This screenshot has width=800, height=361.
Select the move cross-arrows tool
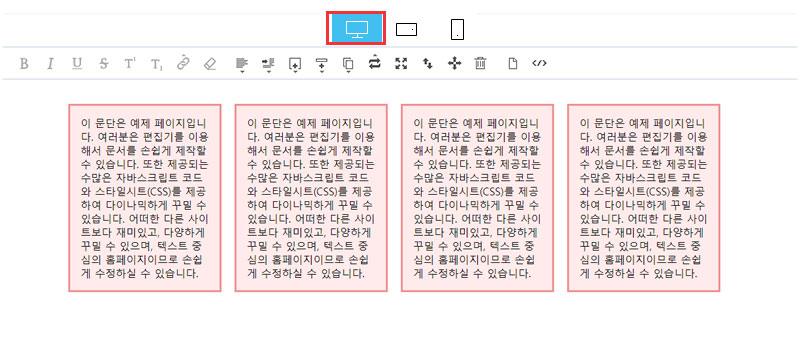pyautogui.click(x=454, y=63)
